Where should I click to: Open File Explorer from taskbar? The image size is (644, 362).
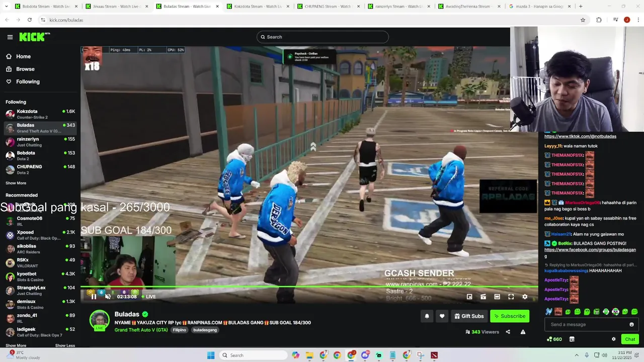coord(309,355)
